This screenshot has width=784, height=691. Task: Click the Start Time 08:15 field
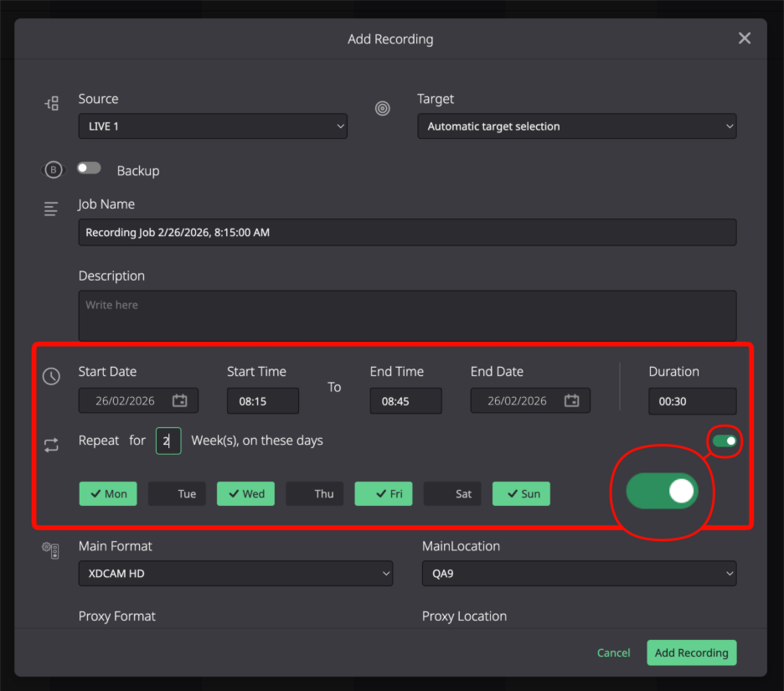click(263, 400)
